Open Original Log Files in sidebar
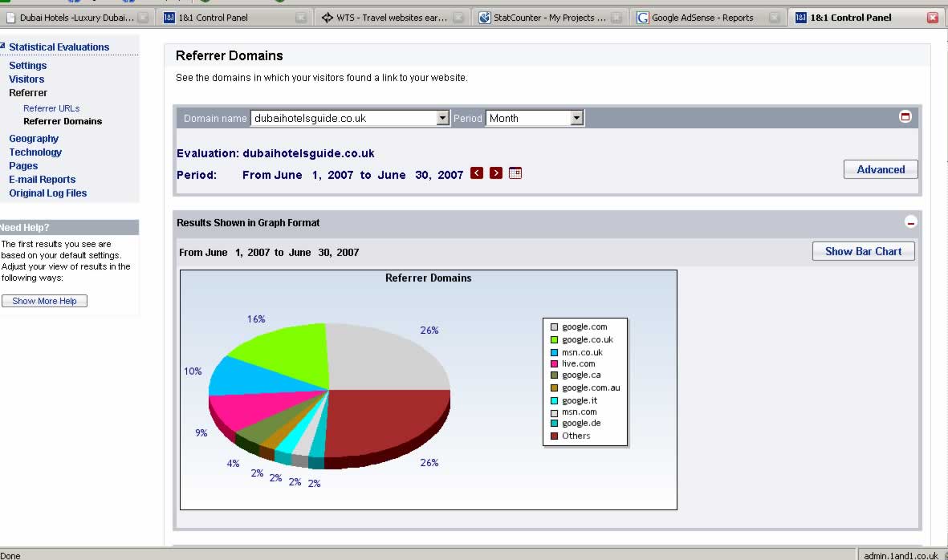This screenshot has height=560, width=948. [x=48, y=193]
